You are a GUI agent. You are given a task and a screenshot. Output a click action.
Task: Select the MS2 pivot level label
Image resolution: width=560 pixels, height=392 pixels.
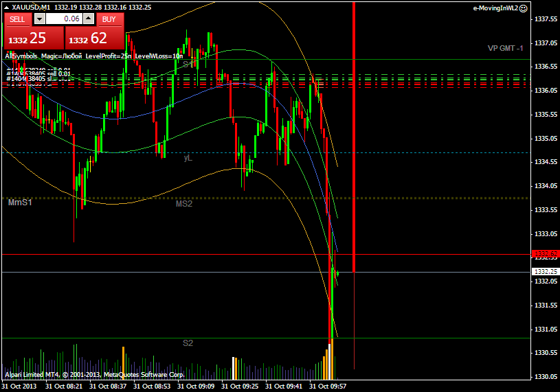pos(183,204)
